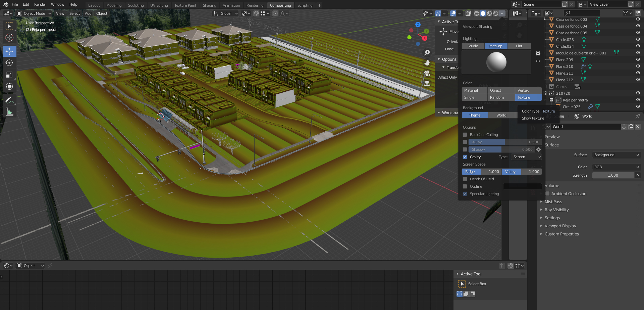Switch to the UV Editing workspace tab
644x310 pixels.
point(159,5)
